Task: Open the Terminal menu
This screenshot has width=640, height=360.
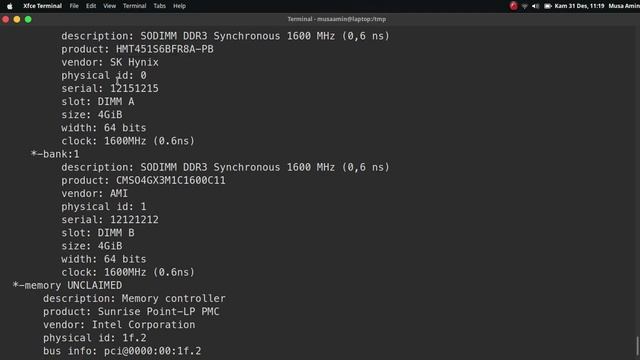Action: (x=135, y=6)
